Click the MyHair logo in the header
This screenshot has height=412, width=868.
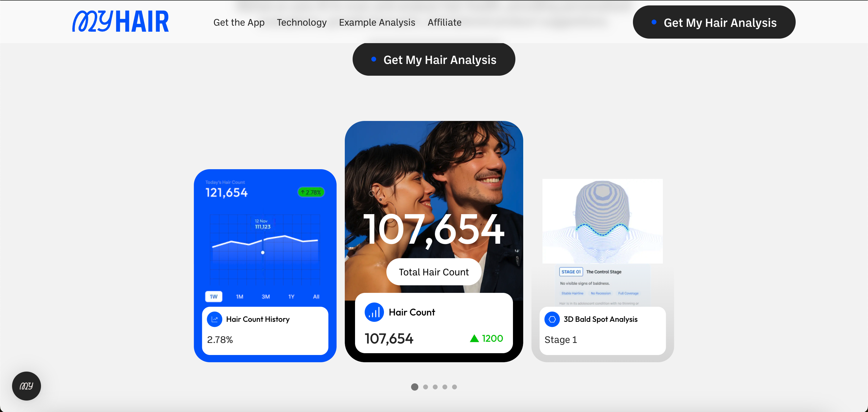tap(120, 22)
